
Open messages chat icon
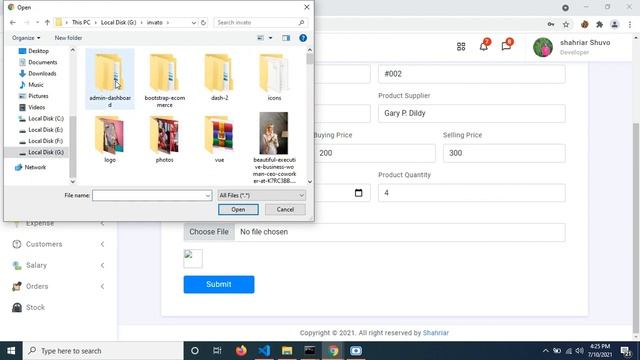[x=506, y=46]
